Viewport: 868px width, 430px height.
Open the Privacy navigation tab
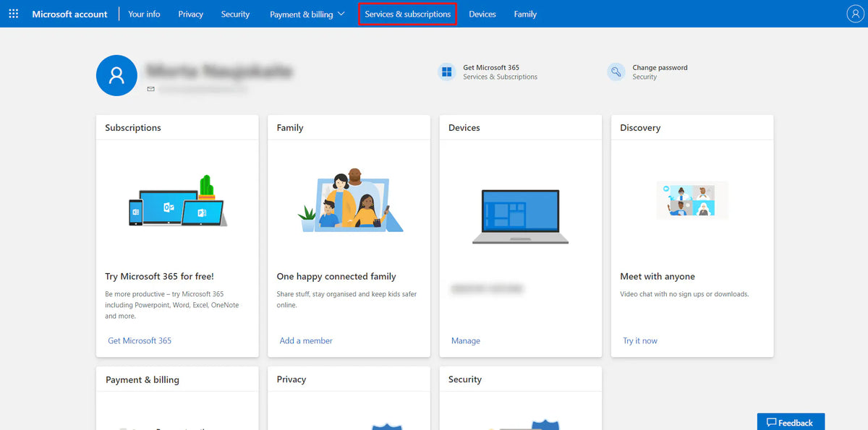coord(191,14)
